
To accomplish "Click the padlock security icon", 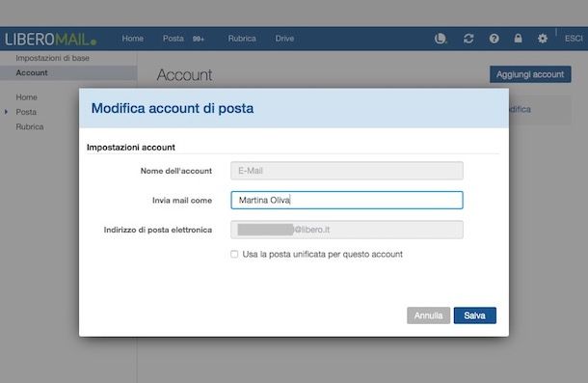I will 518,39.
